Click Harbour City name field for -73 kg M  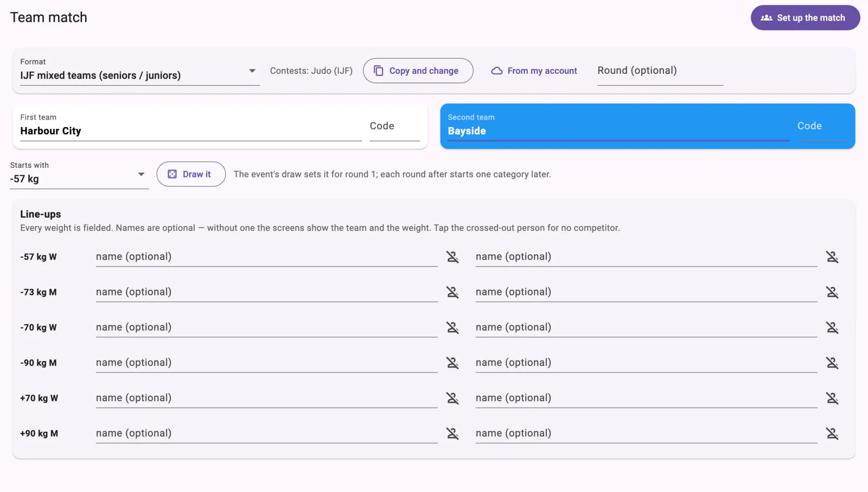pyautogui.click(x=266, y=292)
